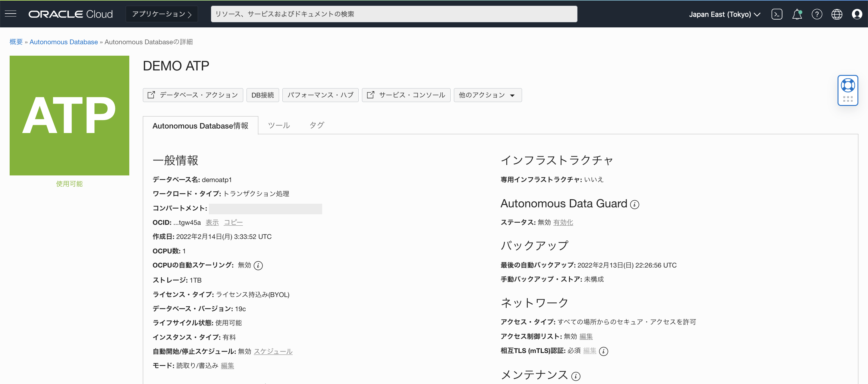Launch Cloud Shell from the top bar
868x384 pixels.
tap(777, 14)
